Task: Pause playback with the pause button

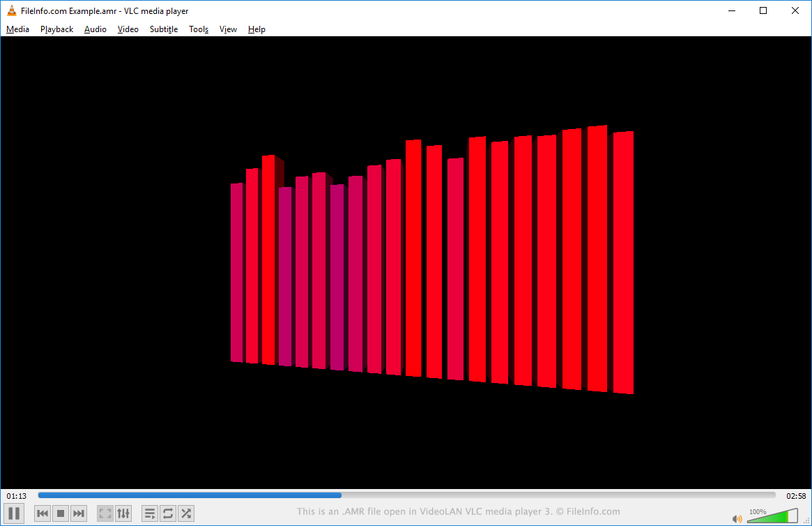Action: click(x=14, y=513)
